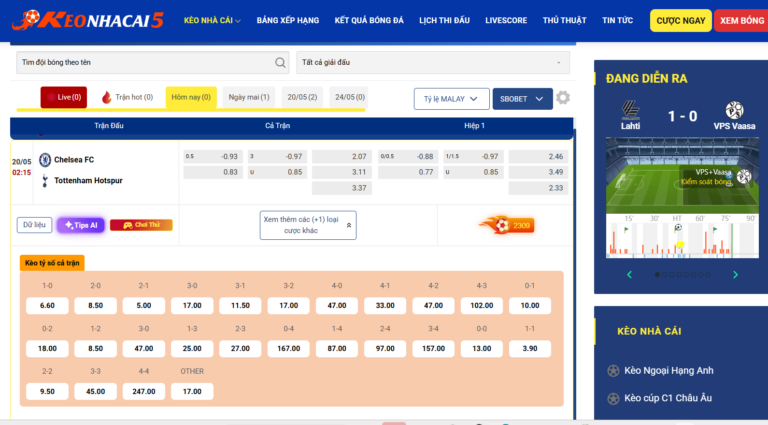The image size is (768, 425).
Task: Click the Tottenham Hotspur team name
Action: point(88,181)
